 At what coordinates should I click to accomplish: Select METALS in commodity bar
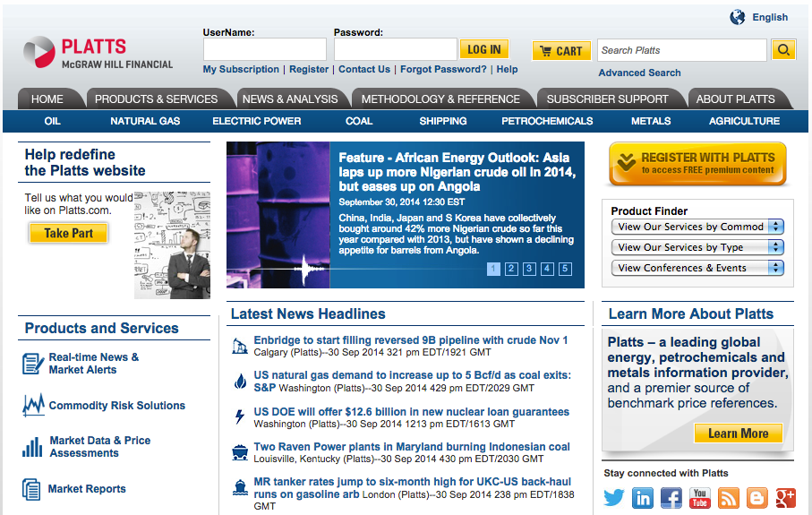[651, 121]
